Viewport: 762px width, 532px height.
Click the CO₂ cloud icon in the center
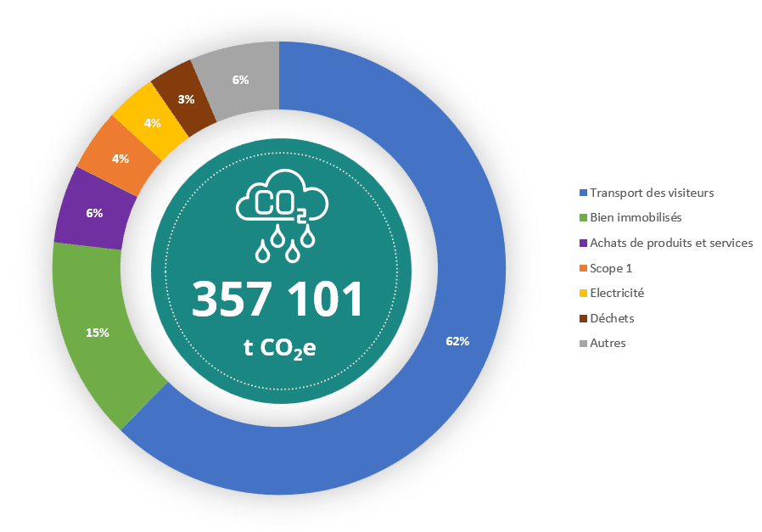(281, 205)
